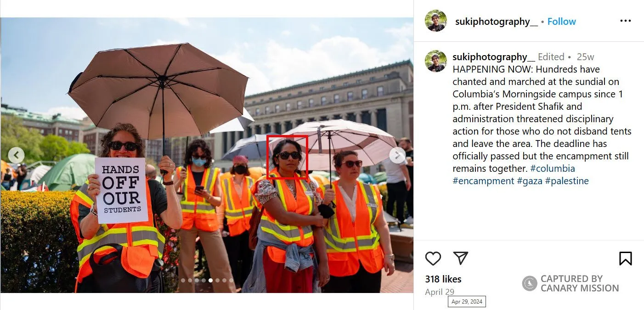Click the Canary Mission watermark logo
The image size is (644, 310).
tap(530, 283)
